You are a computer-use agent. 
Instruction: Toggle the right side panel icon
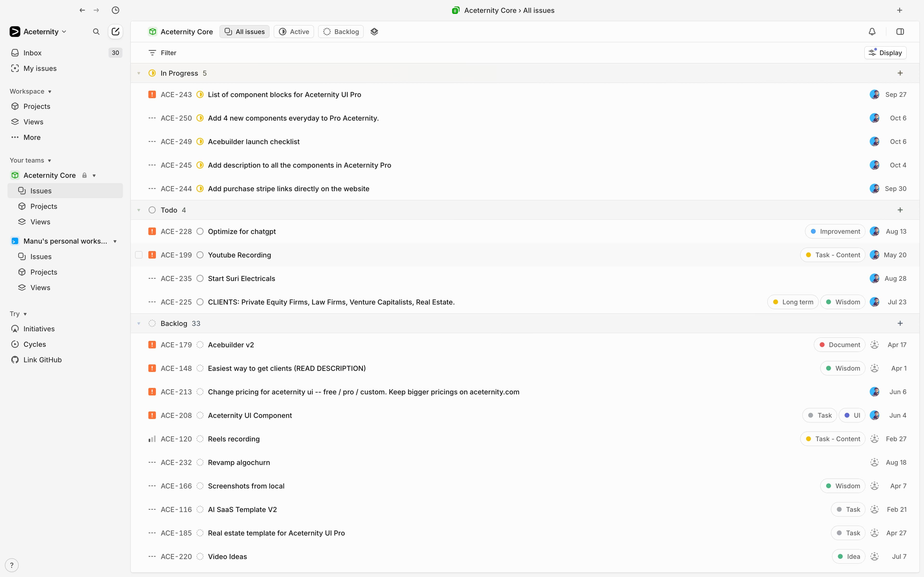click(900, 31)
